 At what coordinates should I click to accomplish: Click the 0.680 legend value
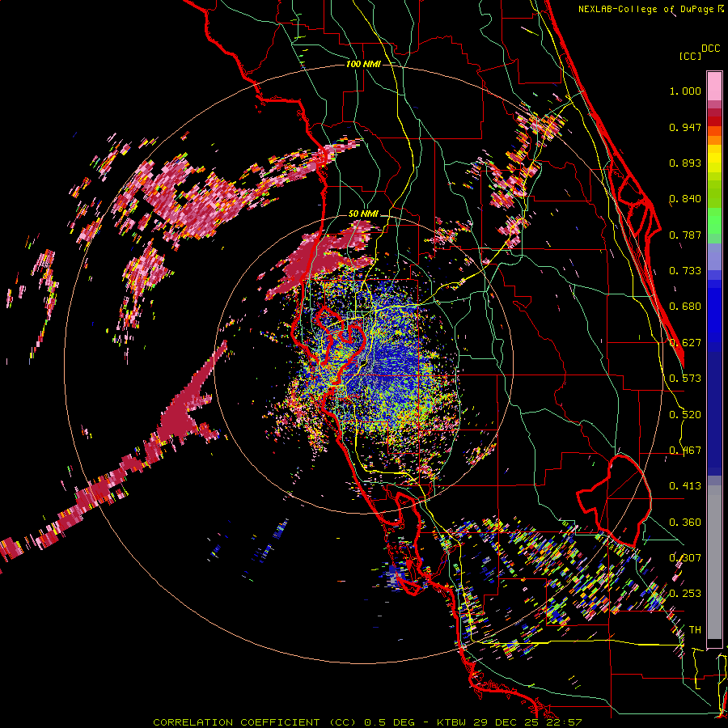pyautogui.click(x=685, y=307)
